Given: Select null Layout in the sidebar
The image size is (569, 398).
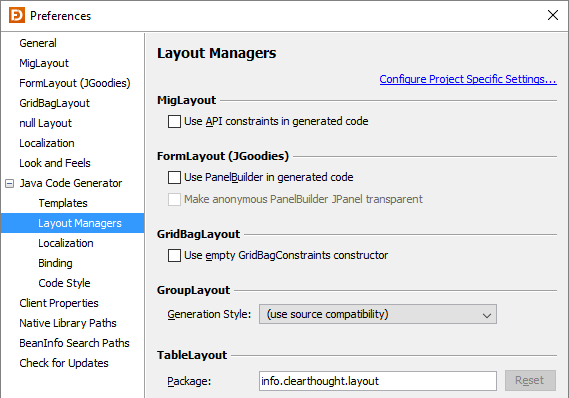Looking at the screenshot, I should point(45,123).
